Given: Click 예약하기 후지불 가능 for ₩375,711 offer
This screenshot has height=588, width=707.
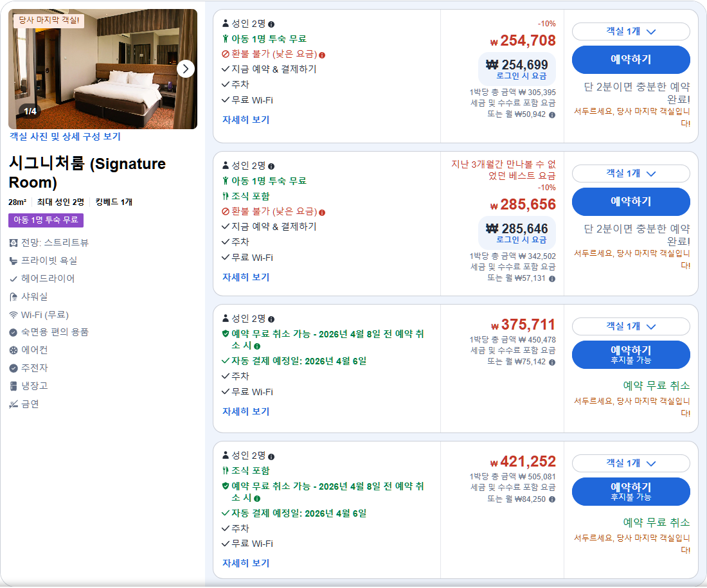Looking at the screenshot, I should coord(631,355).
